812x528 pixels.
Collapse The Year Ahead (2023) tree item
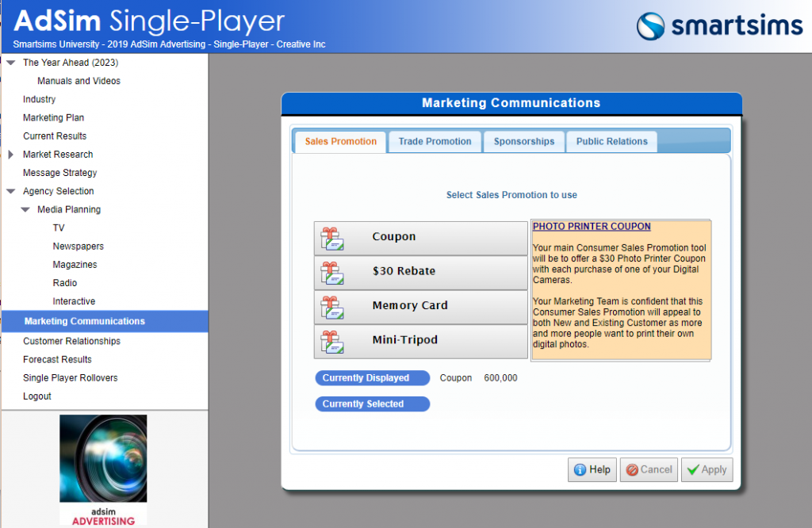pos(11,62)
